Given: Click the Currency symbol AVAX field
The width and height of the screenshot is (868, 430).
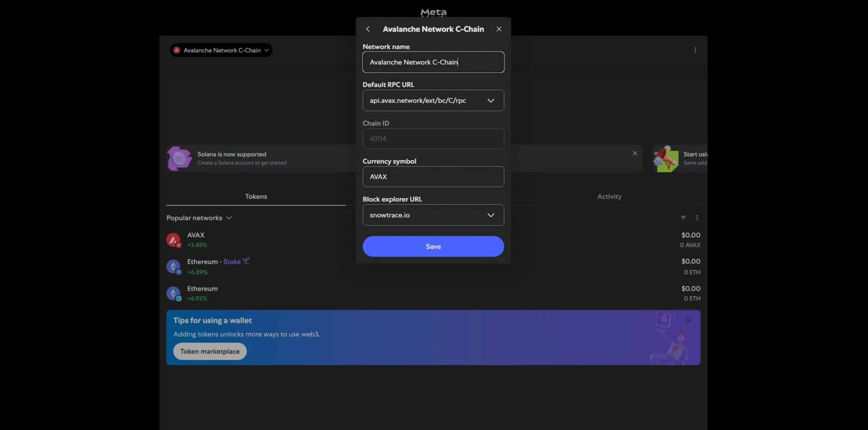Looking at the screenshot, I should coord(433,177).
